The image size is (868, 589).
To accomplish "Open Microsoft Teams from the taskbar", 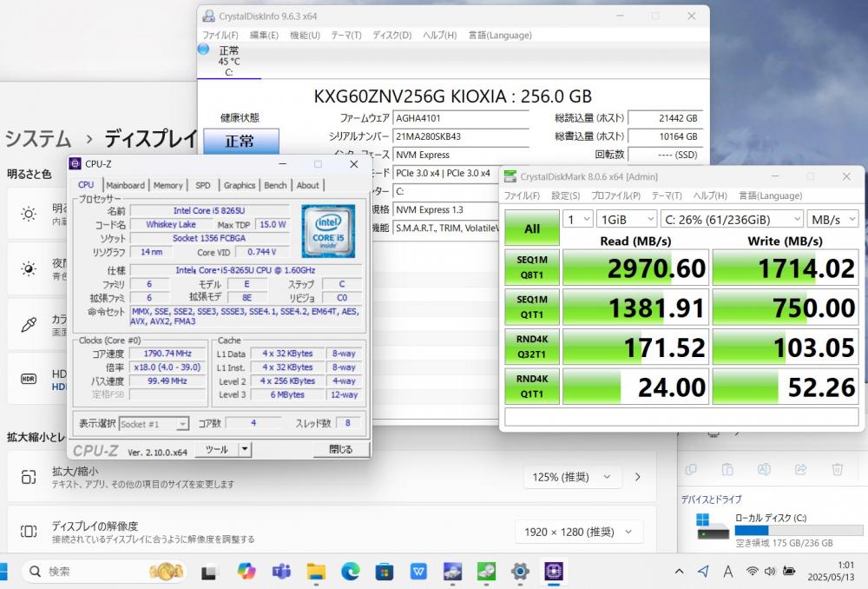I will click(x=281, y=572).
